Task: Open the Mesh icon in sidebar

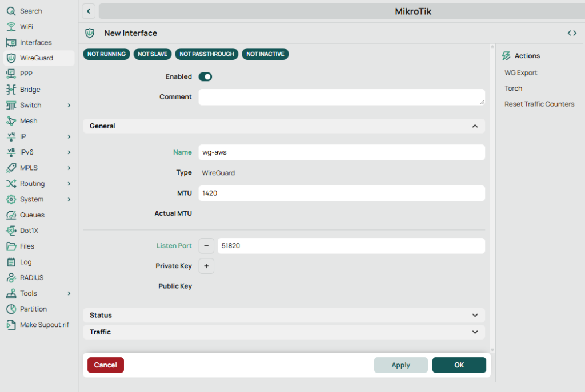Action: click(11, 121)
